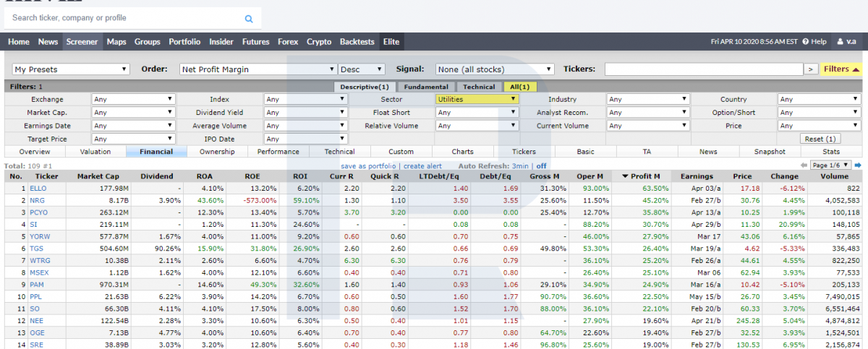Select the Snapshot view tab
Image resolution: width=868 pixels, height=349 pixels.
(770, 152)
